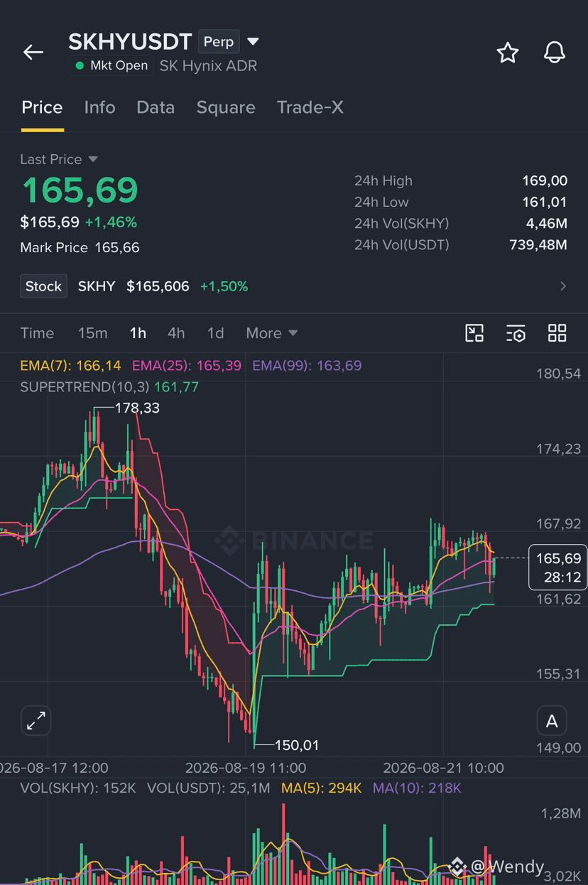
Task: Add SKHYUSDT to favorites with star icon
Action: point(508,53)
